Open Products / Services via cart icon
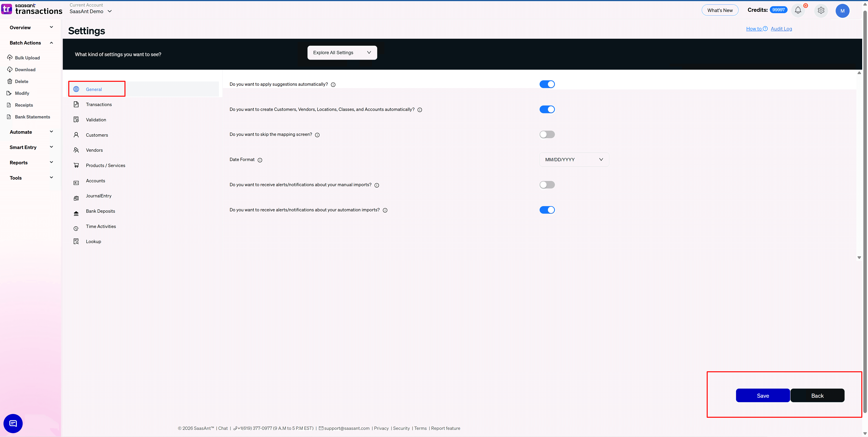The width and height of the screenshot is (868, 437). 76,165
